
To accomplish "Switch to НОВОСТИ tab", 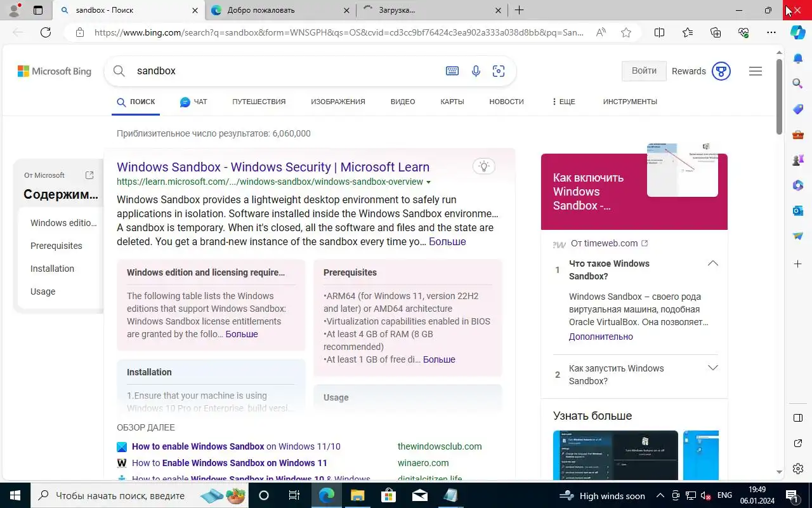I will pyautogui.click(x=506, y=102).
